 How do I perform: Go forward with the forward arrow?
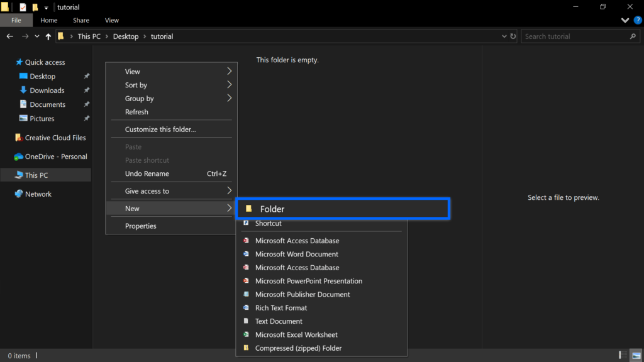[x=25, y=36]
